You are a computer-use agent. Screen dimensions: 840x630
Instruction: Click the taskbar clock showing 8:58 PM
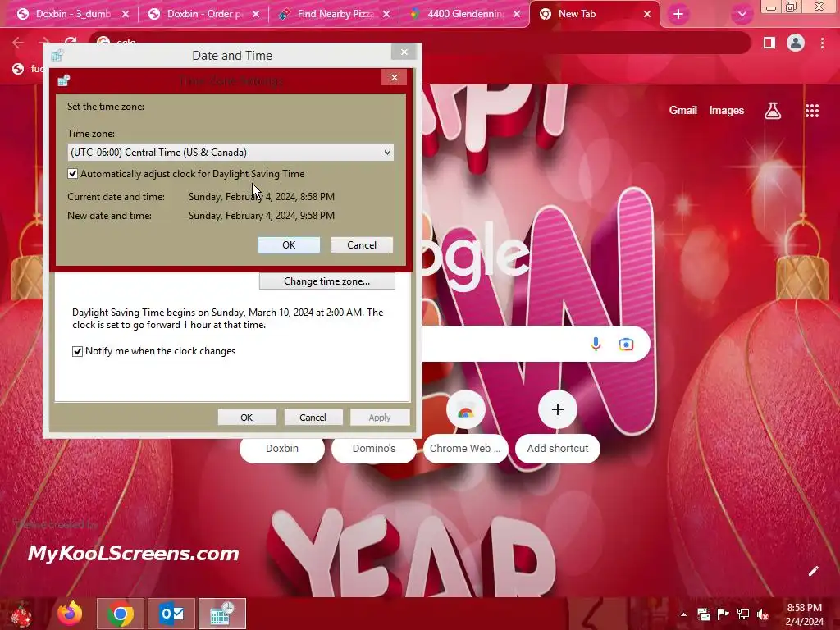click(804, 614)
